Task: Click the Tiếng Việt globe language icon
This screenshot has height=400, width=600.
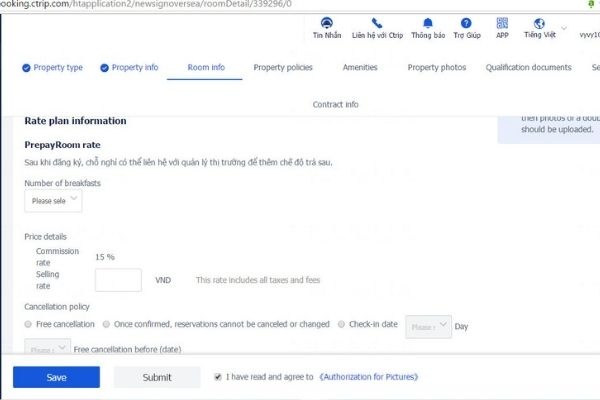Action: pos(539,23)
